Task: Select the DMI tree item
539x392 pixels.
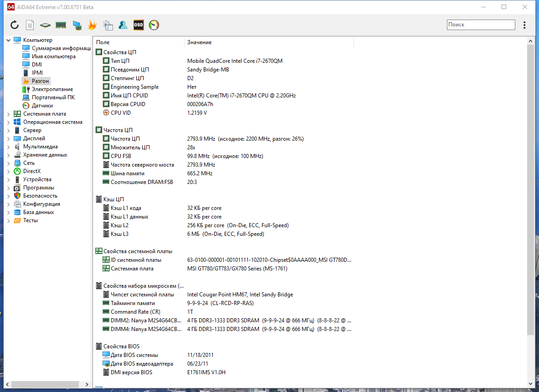Action: 37,65
